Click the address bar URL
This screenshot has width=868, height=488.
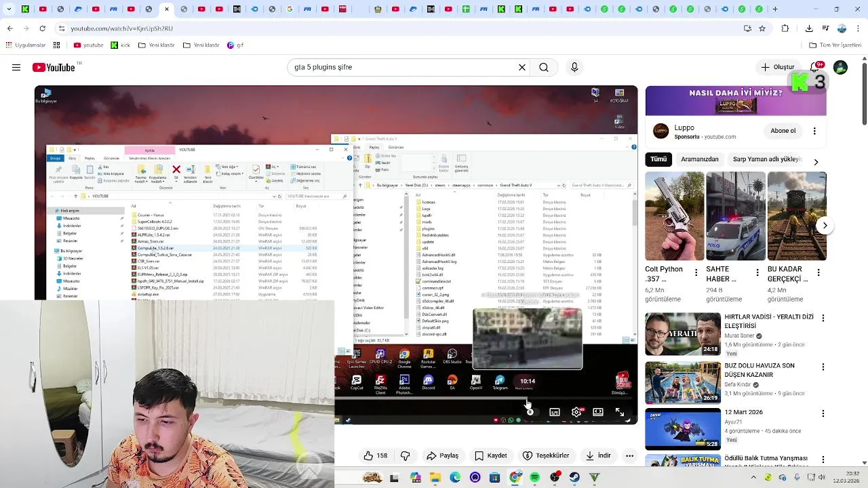coord(121,28)
